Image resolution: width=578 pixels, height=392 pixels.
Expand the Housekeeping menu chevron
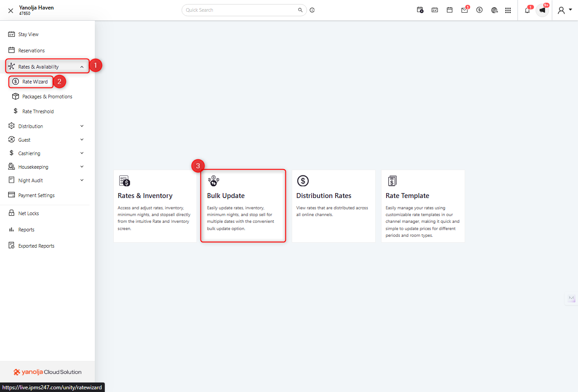click(x=82, y=167)
